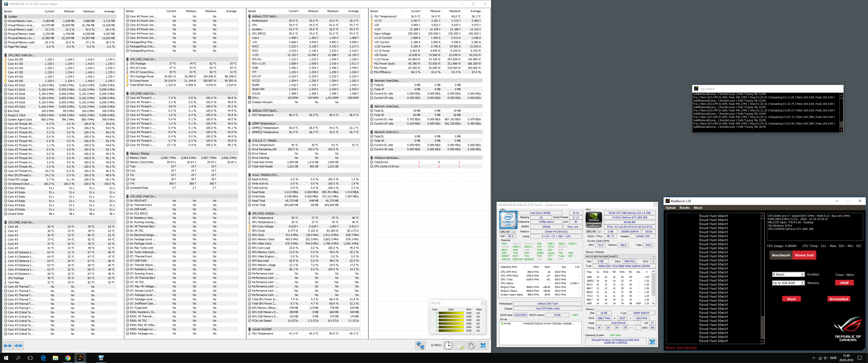Show hidden system tray icons

[813, 358]
